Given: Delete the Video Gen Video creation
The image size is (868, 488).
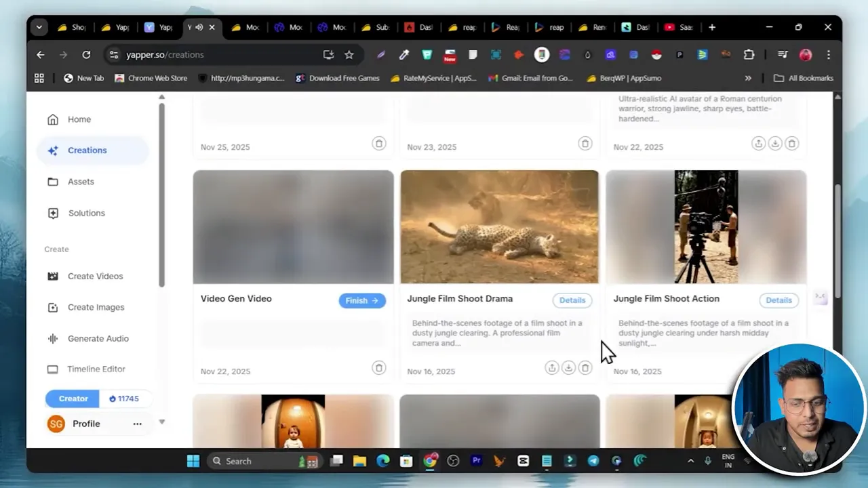Looking at the screenshot, I should (378, 367).
